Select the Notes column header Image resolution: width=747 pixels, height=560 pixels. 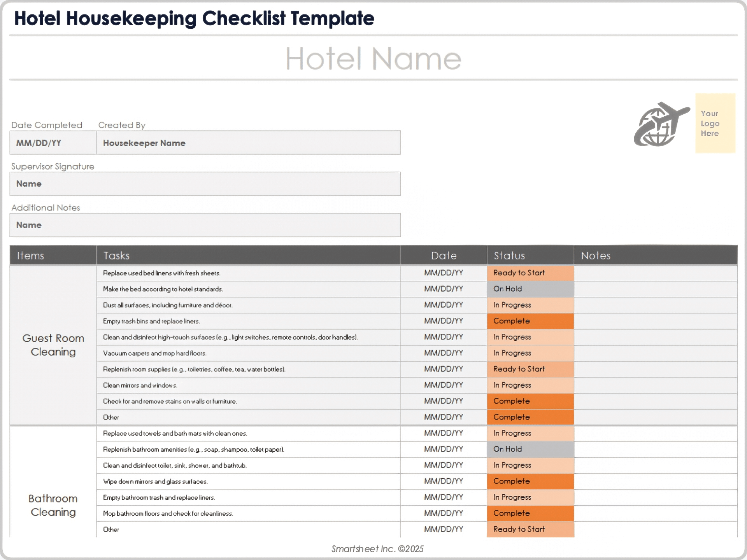click(x=596, y=255)
